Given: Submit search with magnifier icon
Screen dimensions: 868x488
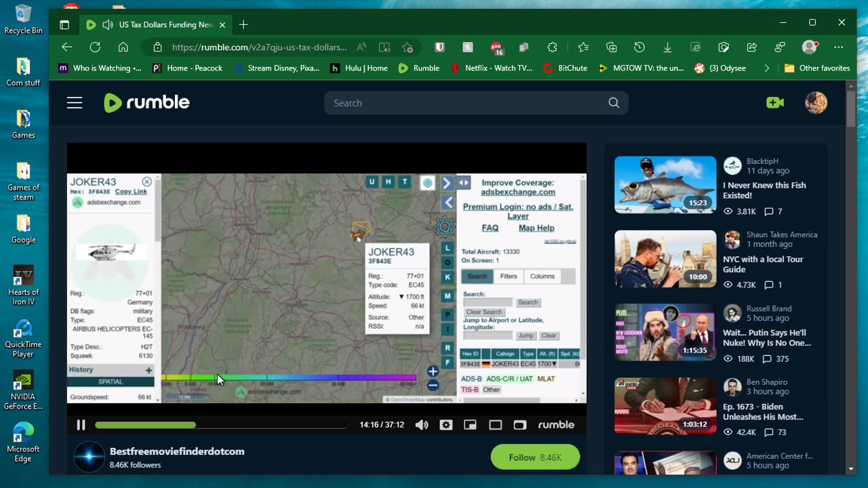Looking at the screenshot, I should (614, 103).
